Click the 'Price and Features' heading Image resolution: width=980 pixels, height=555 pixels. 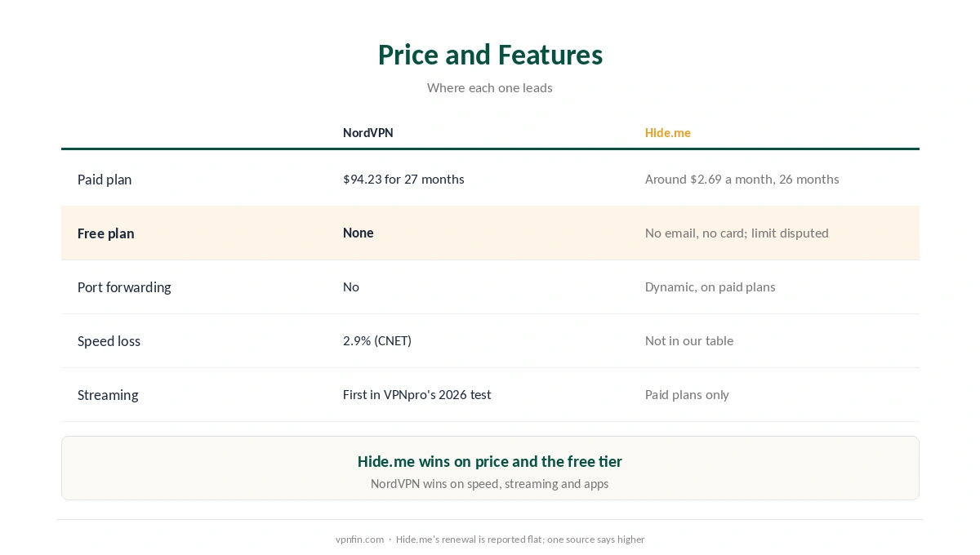click(x=490, y=55)
